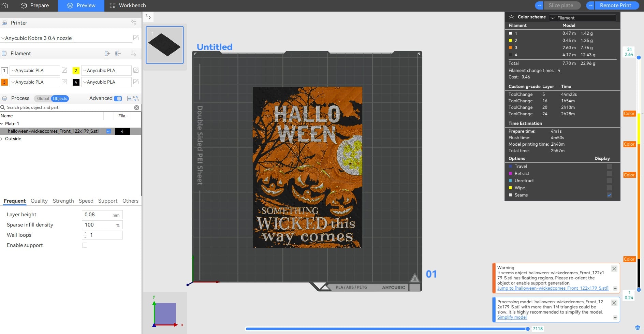Go to the Home screen icon
644x334 pixels.
click(x=5, y=5)
